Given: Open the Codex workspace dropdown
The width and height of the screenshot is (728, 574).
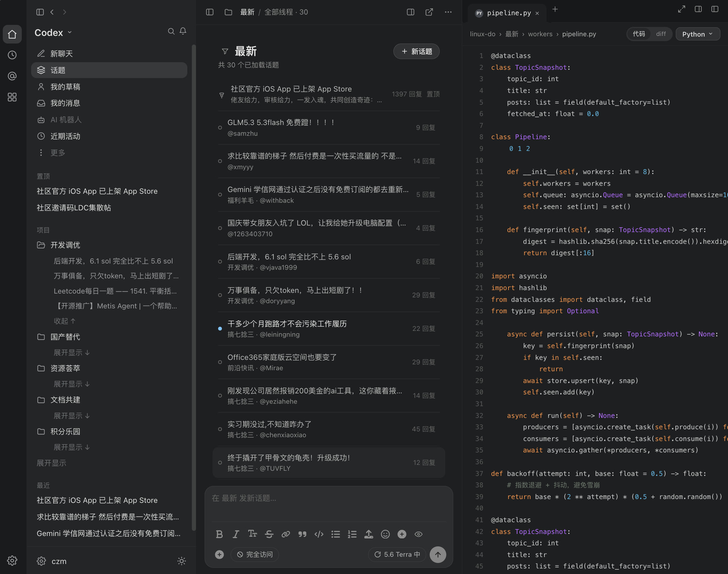Looking at the screenshot, I should point(53,33).
